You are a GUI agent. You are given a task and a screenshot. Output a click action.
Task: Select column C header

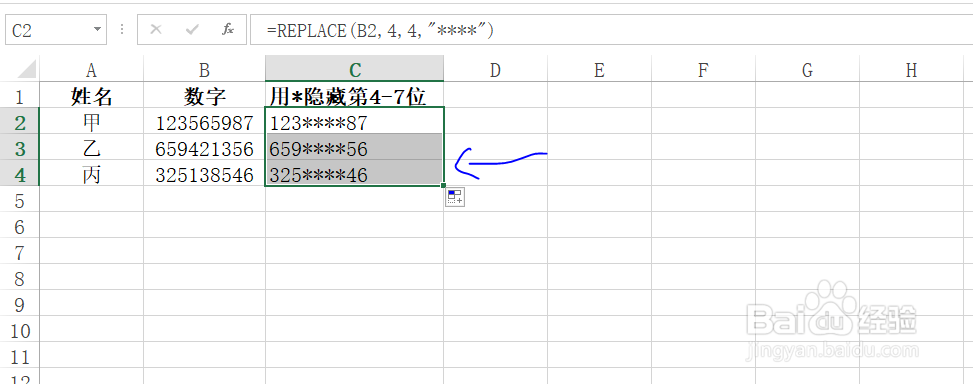point(354,69)
